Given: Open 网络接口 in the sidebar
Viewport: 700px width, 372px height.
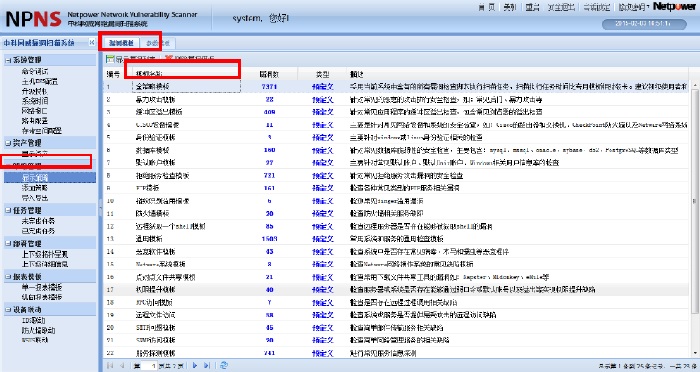Looking at the screenshot, I should [x=35, y=111].
